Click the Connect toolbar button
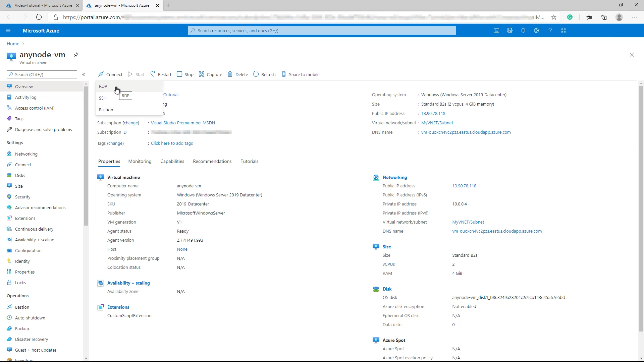This screenshot has width=644, height=362. [110, 74]
